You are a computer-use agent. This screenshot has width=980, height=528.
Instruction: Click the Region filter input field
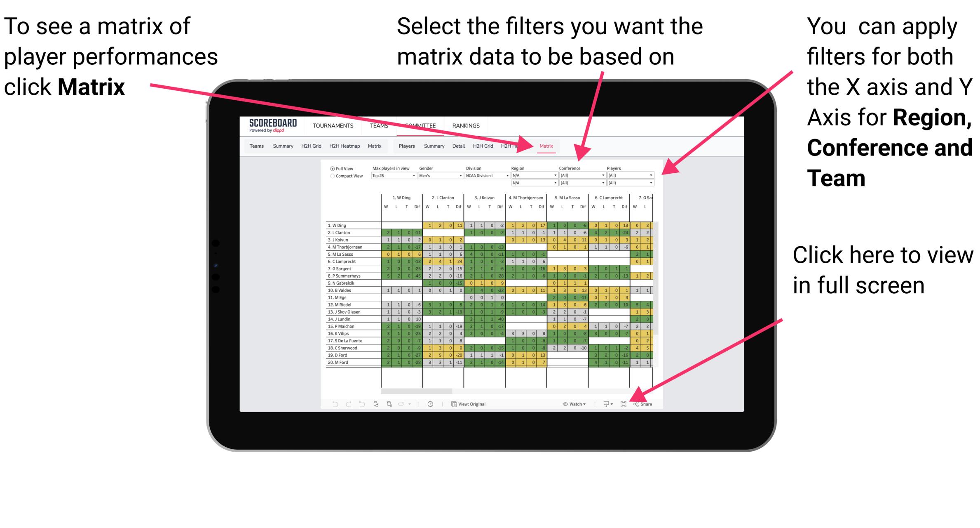532,176
